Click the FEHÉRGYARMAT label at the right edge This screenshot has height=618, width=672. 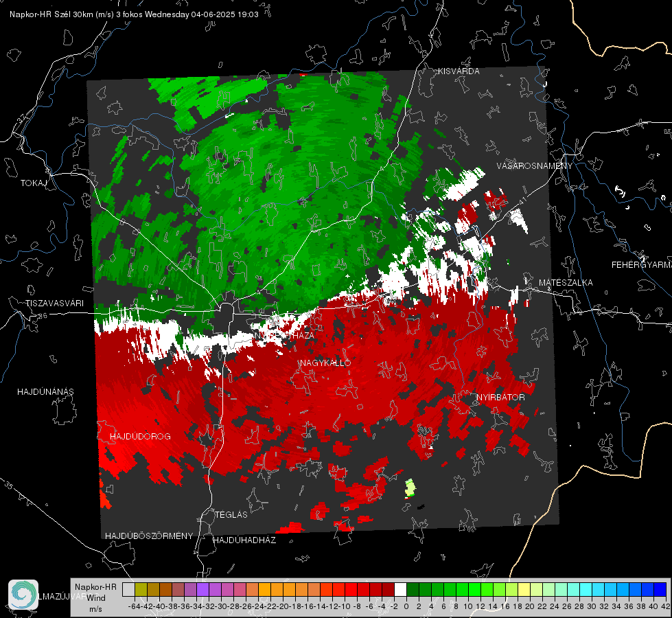point(642,265)
